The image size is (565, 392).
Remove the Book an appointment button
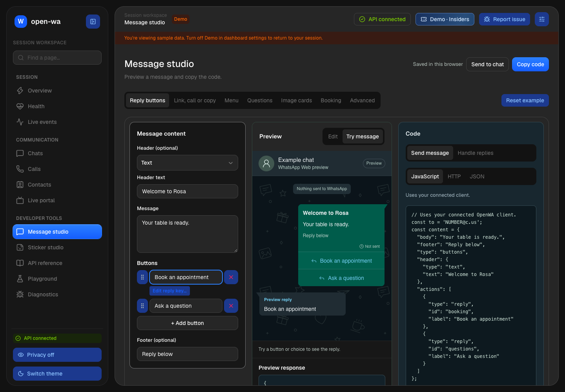(x=231, y=277)
